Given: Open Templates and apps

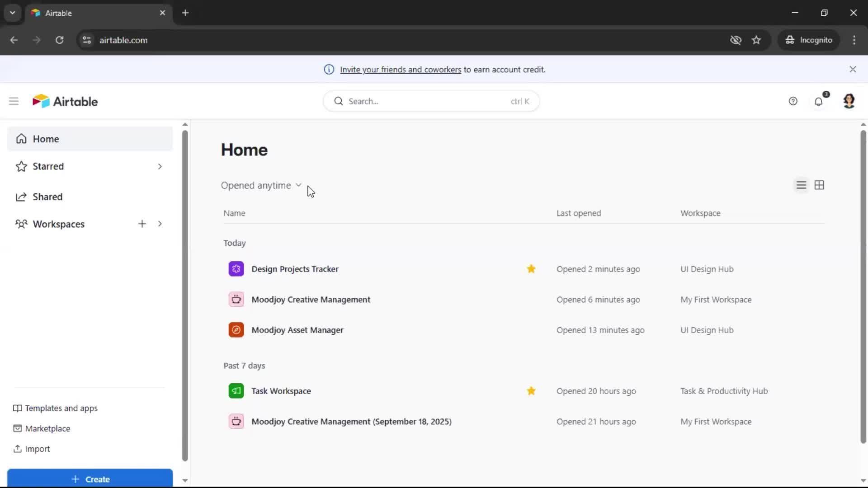Looking at the screenshot, I should pos(61,408).
